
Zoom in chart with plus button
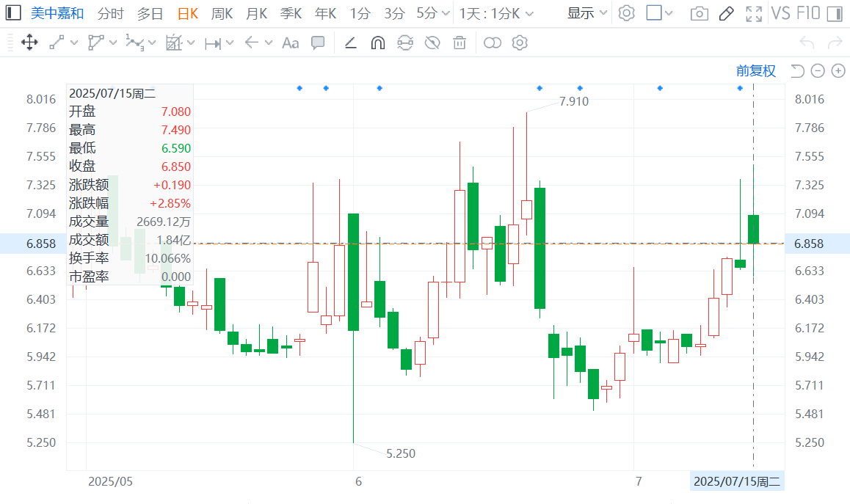tap(837, 70)
